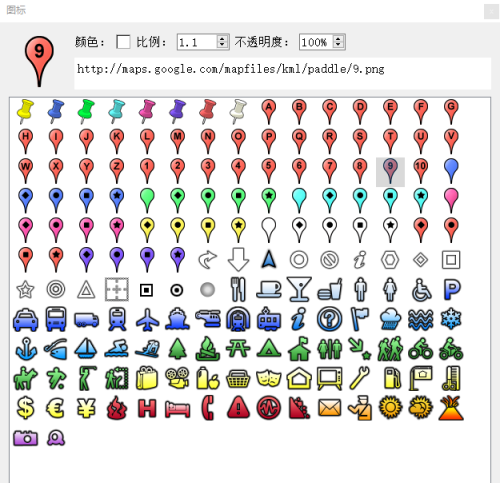Increase the scale value with up arrow

tap(222, 39)
